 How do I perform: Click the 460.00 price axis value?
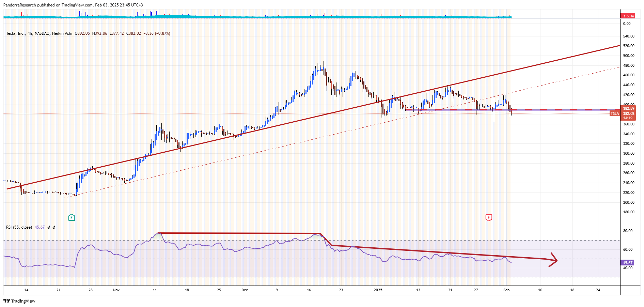tap(629, 75)
